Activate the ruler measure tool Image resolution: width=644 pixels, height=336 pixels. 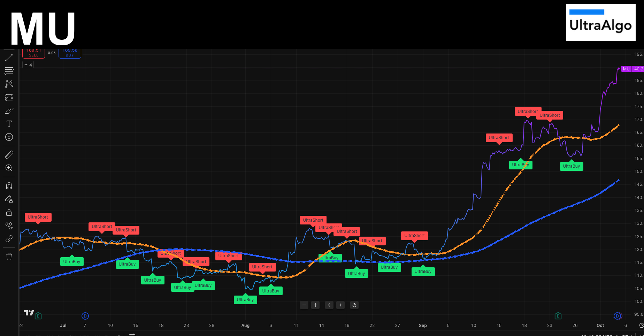[9, 154]
